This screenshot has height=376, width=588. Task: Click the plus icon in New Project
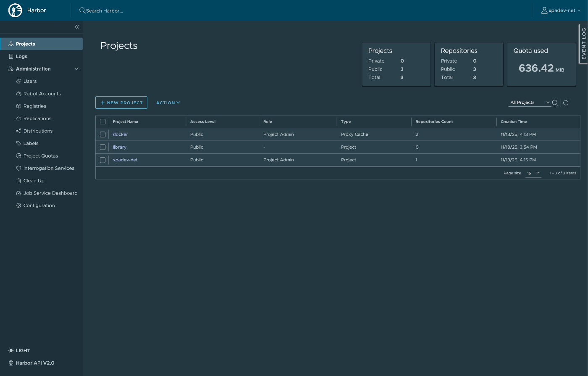pos(102,103)
